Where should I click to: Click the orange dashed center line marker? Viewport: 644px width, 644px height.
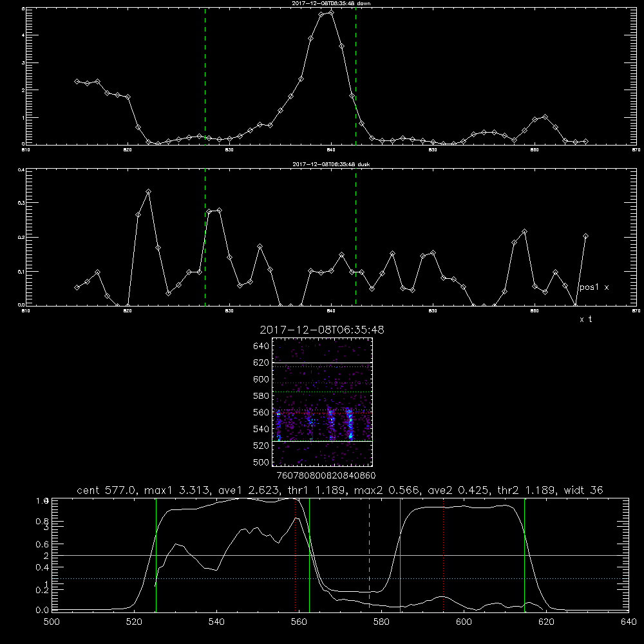[369, 554]
